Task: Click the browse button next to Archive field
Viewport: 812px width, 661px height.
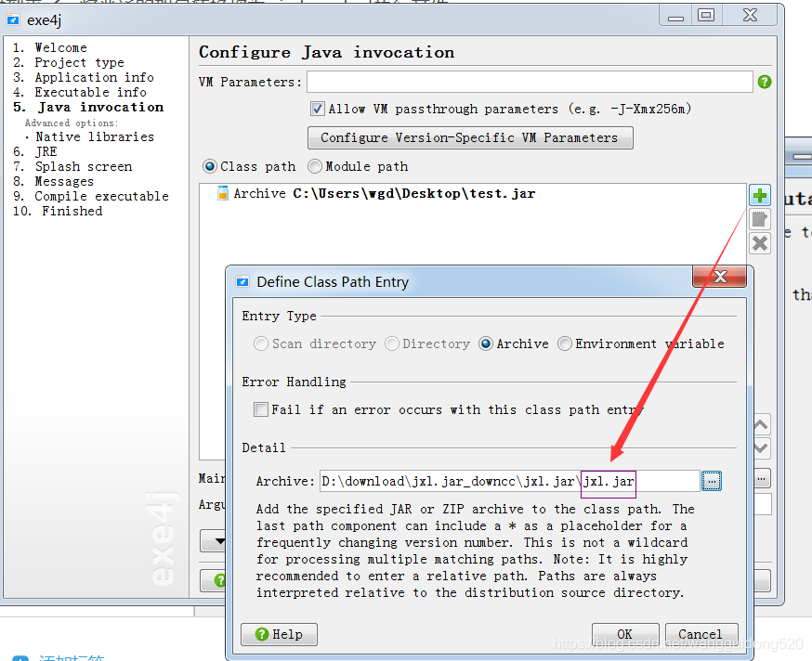Action: point(712,482)
